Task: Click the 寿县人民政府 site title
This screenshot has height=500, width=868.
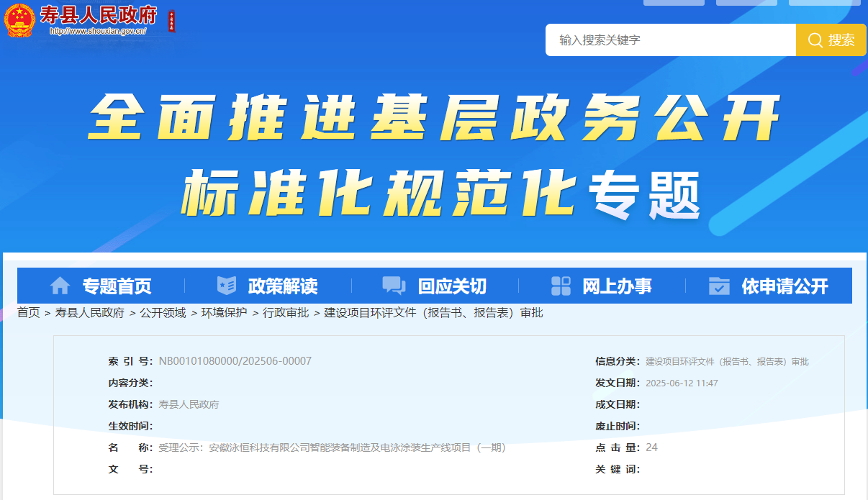Action: (x=98, y=16)
